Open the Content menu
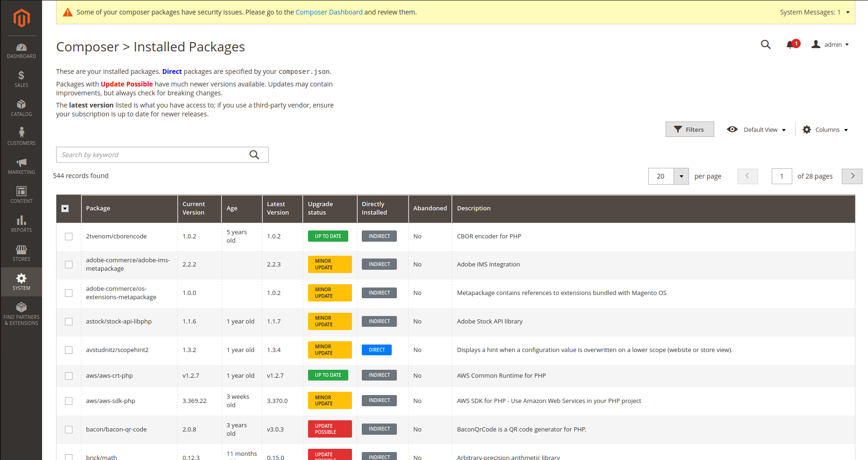Viewport: 868px width, 460px height. (x=22, y=195)
